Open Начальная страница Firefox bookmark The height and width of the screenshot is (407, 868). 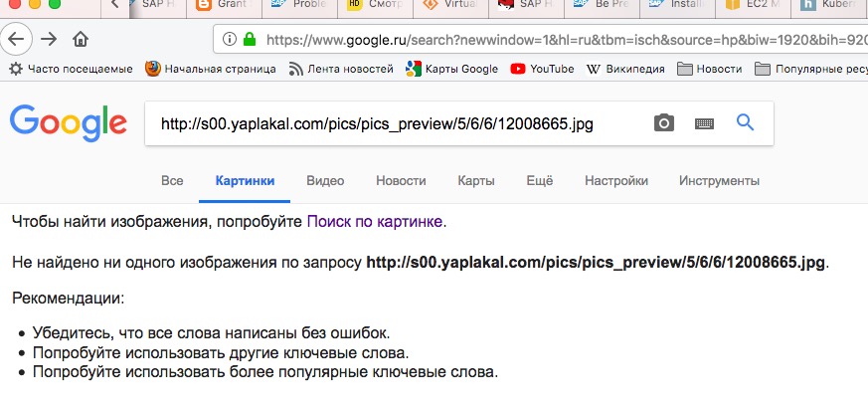(x=211, y=70)
